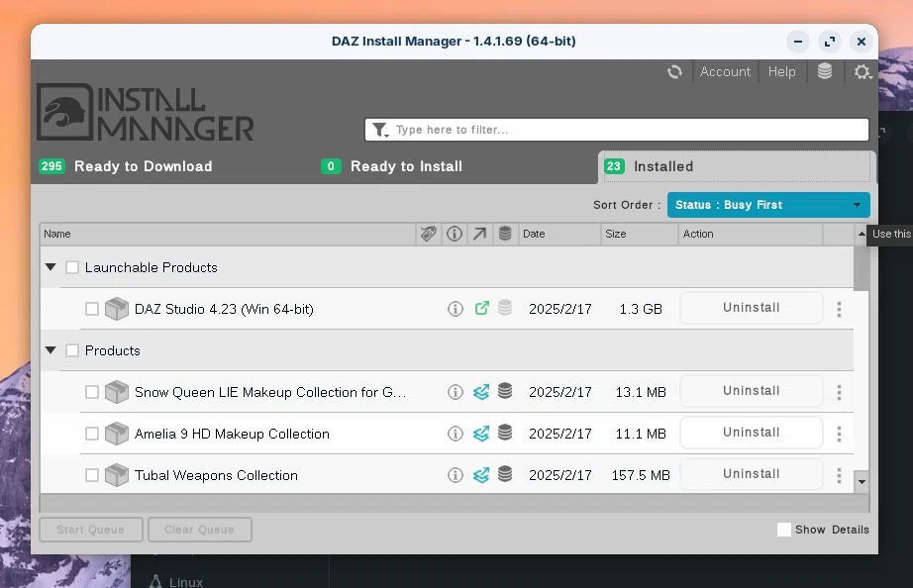Check the Products group checkbox
913x588 pixels.
tap(72, 350)
